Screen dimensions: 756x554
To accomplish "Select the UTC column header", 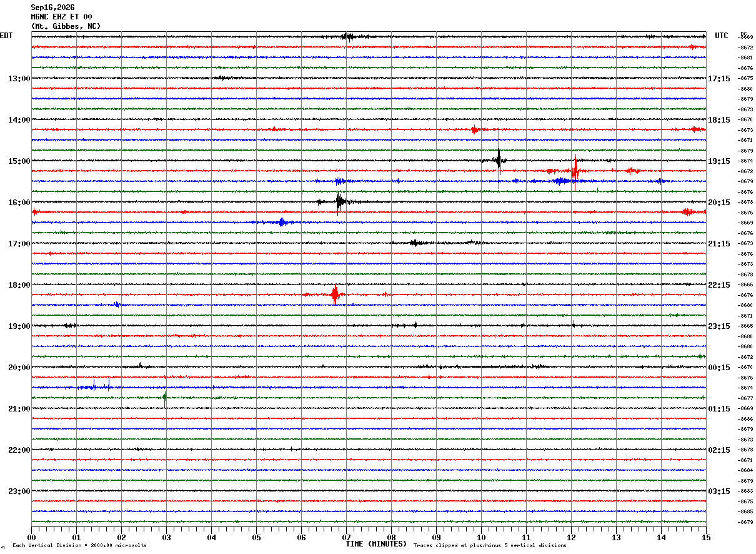I will [722, 36].
